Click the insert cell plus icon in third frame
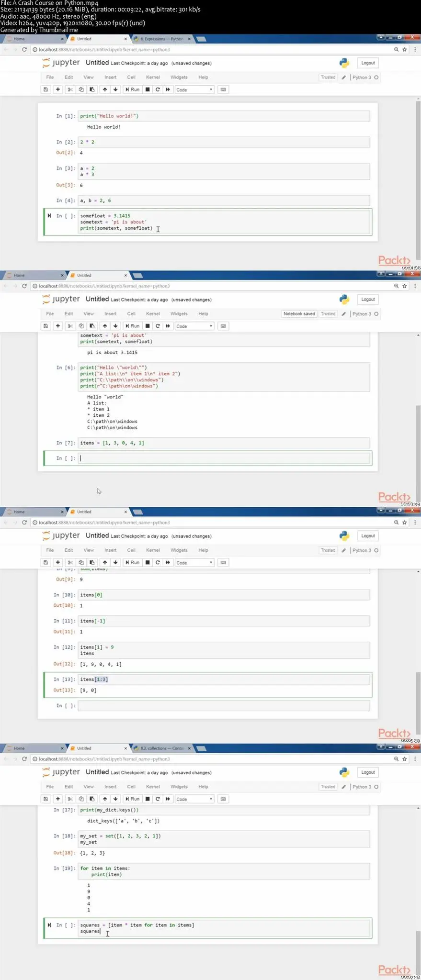421x980 pixels. click(x=58, y=562)
